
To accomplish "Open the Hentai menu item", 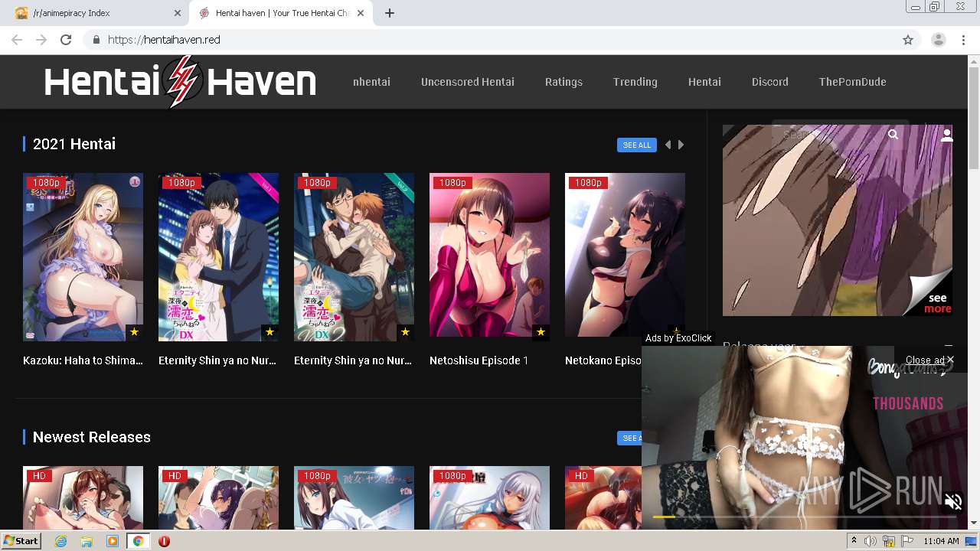I will pyautogui.click(x=704, y=82).
